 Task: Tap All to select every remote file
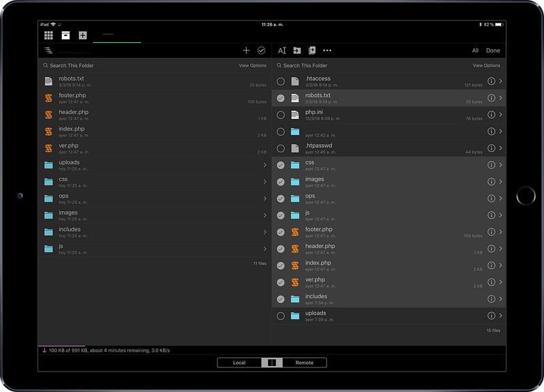475,50
